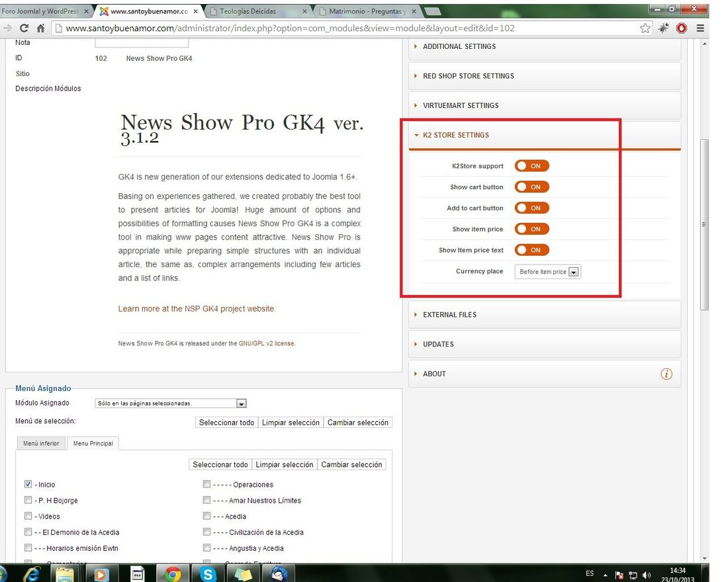Image resolution: width=728 pixels, height=582 pixels.
Task: Check the Videos menu item checkbox
Action: click(x=28, y=516)
